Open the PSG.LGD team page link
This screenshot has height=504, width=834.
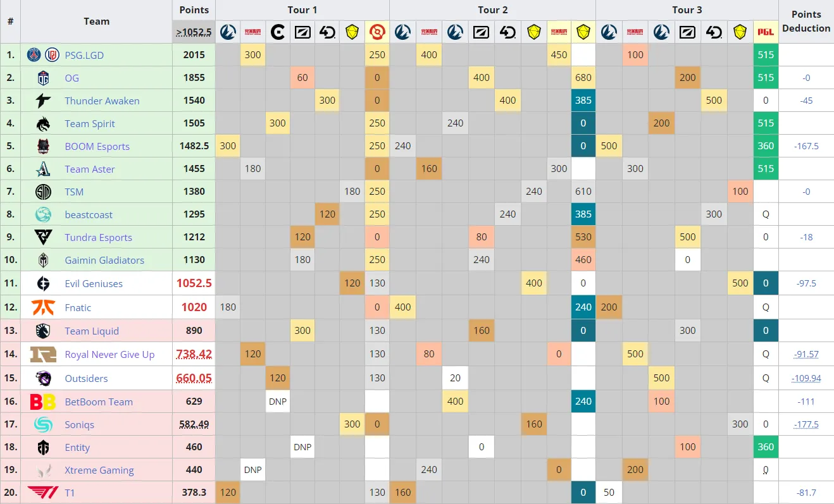coord(84,55)
